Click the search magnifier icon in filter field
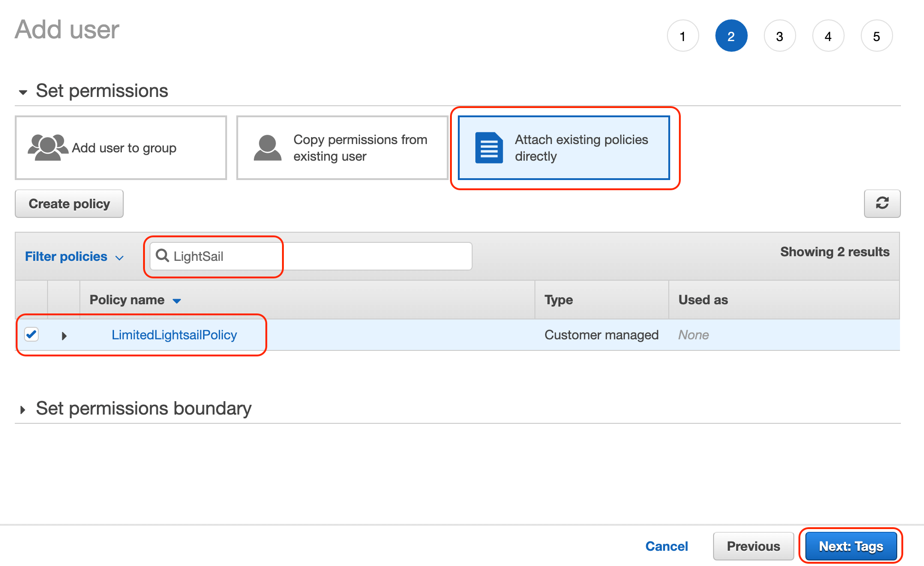The image size is (924, 566). (x=162, y=256)
